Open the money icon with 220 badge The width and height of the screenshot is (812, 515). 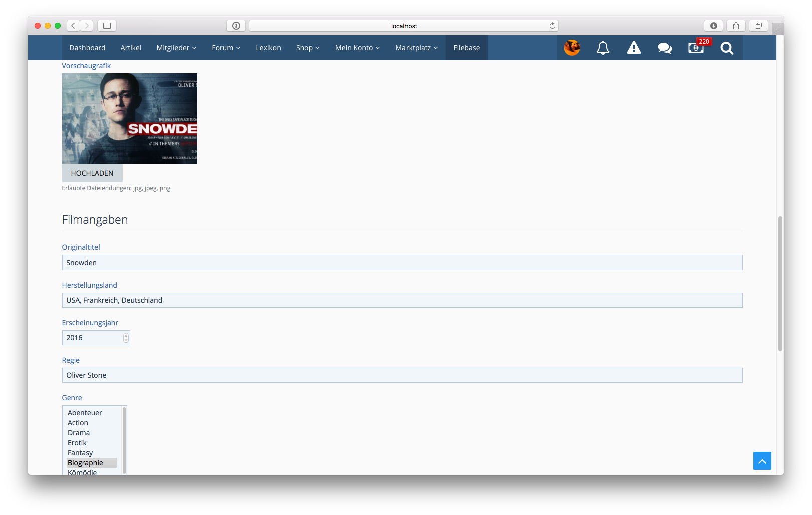696,48
